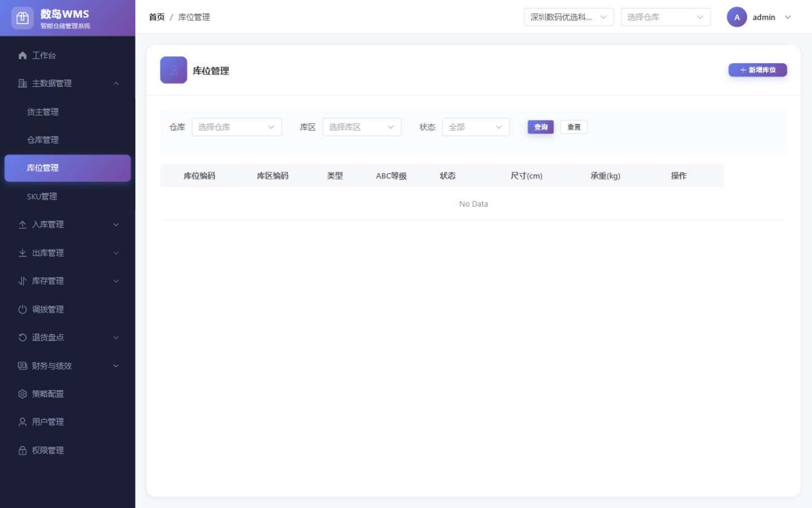812x508 pixels.
Task: Click the ABC等级 column header
Action: [391, 176]
